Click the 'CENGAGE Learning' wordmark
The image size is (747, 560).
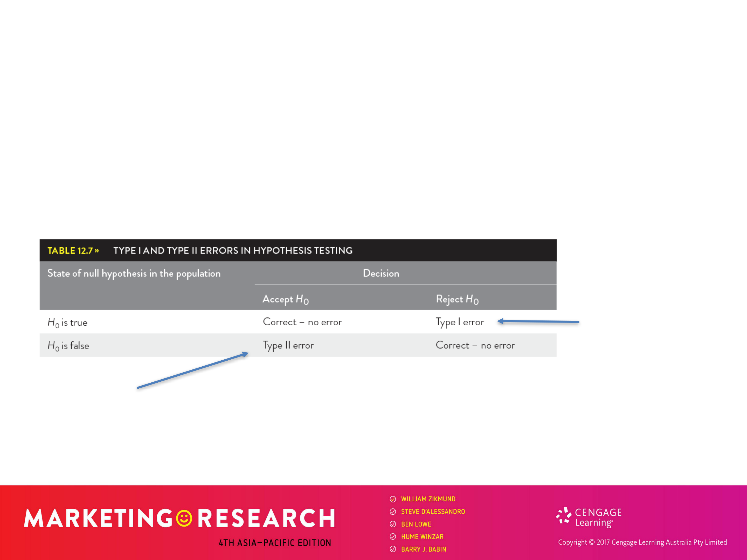[x=598, y=518]
